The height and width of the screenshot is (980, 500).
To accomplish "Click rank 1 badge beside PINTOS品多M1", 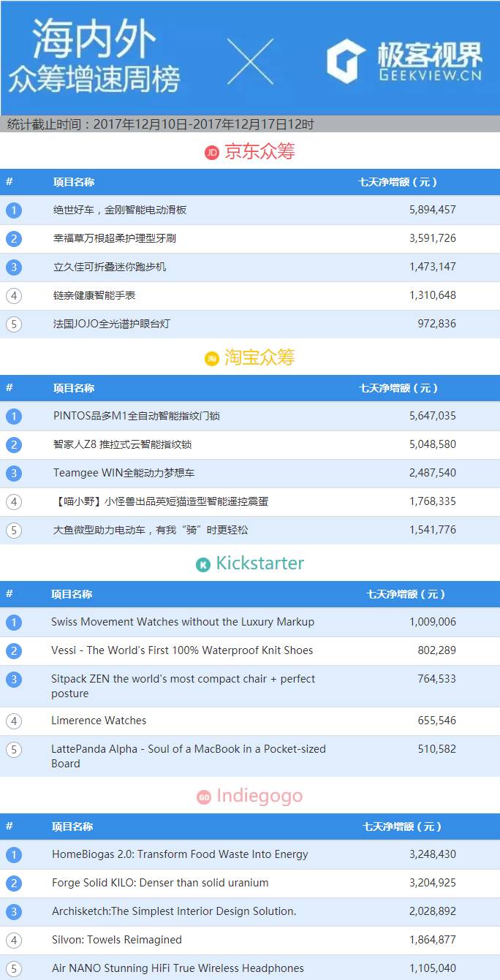I will click(14, 417).
